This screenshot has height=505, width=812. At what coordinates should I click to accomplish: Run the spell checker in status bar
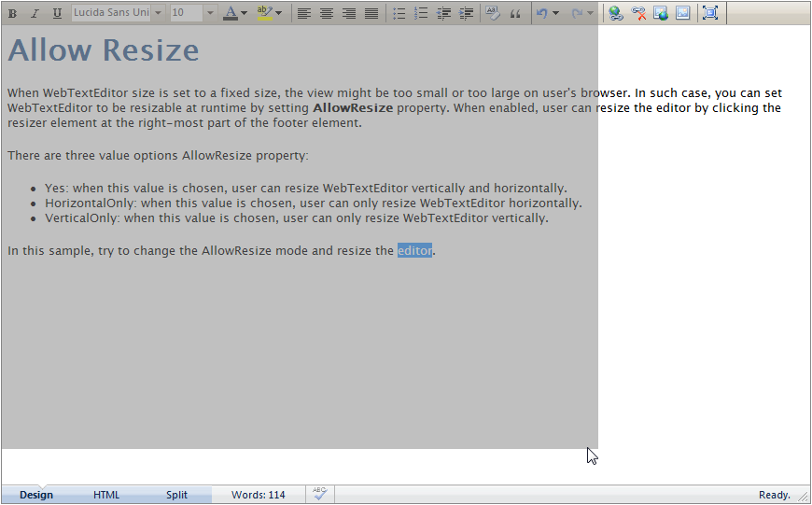click(319, 494)
